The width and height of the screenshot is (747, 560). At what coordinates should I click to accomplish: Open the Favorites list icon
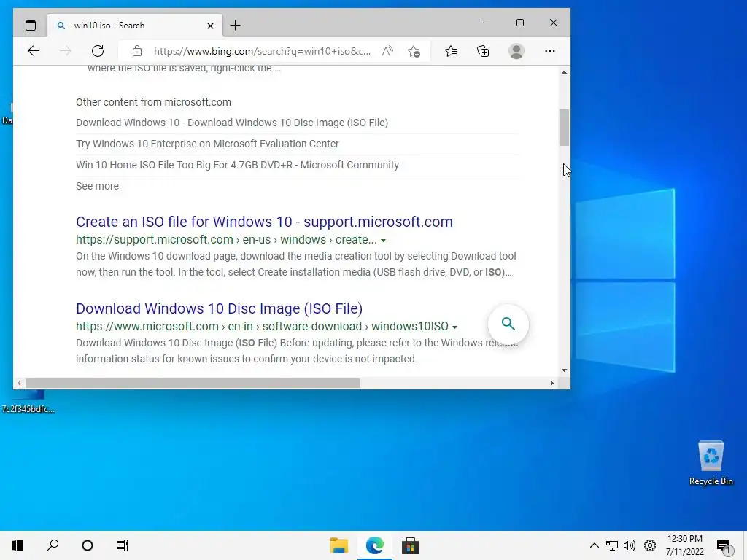[x=451, y=51]
